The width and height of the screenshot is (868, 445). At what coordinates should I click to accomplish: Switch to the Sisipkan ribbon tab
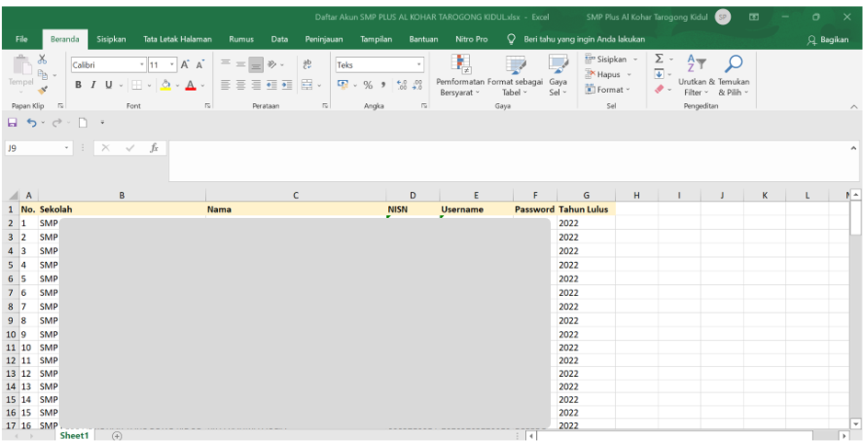tap(111, 40)
